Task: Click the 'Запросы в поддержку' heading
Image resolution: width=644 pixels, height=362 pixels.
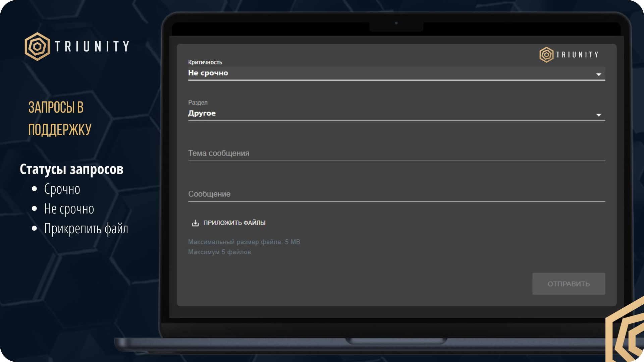Action: coord(59,118)
